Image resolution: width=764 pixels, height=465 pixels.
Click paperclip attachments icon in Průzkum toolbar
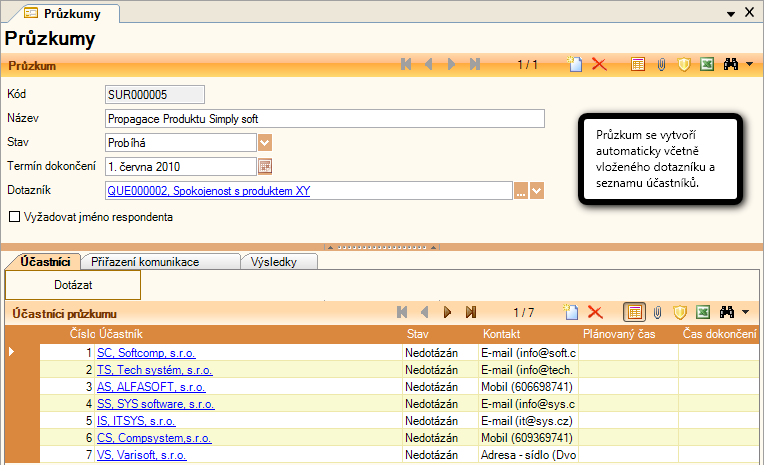(x=660, y=65)
